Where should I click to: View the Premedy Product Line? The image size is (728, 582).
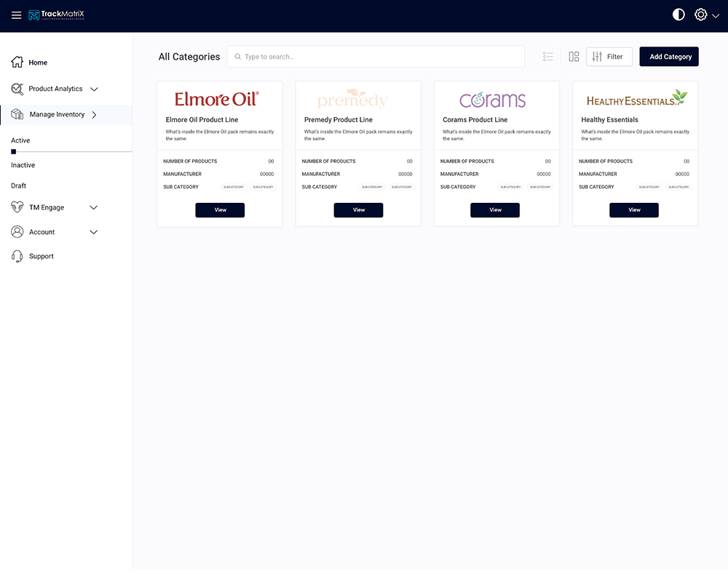(358, 210)
